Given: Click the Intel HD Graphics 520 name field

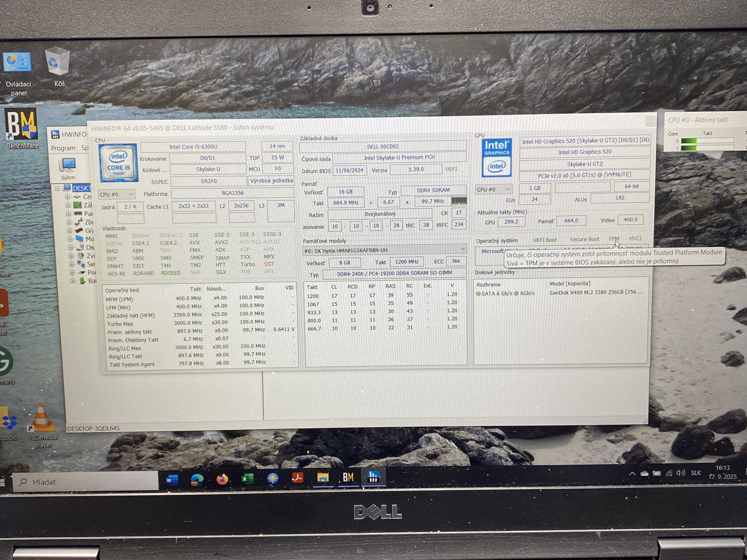Looking at the screenshot, I should tap(585, 152).
